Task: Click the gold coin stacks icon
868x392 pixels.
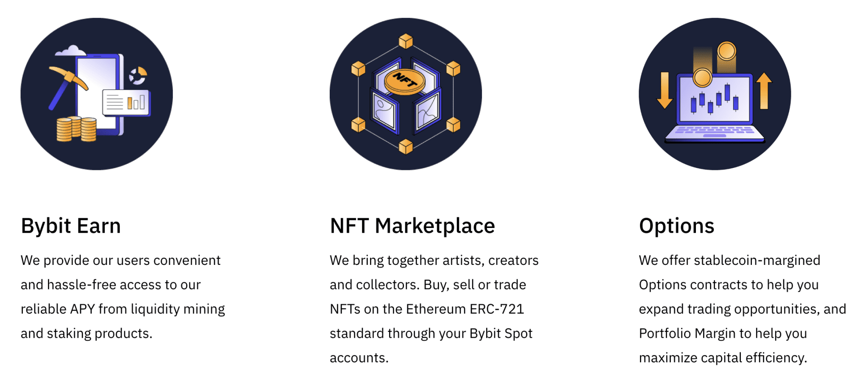Action: pyautogui.click(x=77, y=129)
